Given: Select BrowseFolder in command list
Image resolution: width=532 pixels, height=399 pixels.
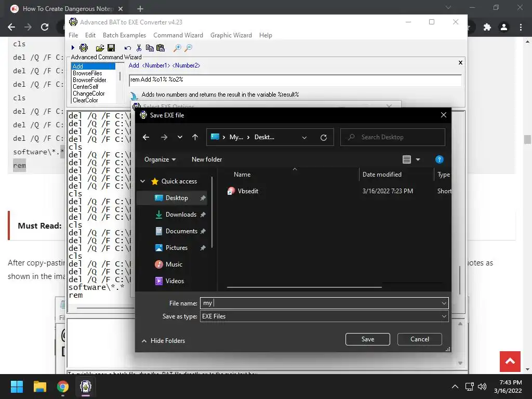Looking at the screenshot, I should [x=89, y=80].
